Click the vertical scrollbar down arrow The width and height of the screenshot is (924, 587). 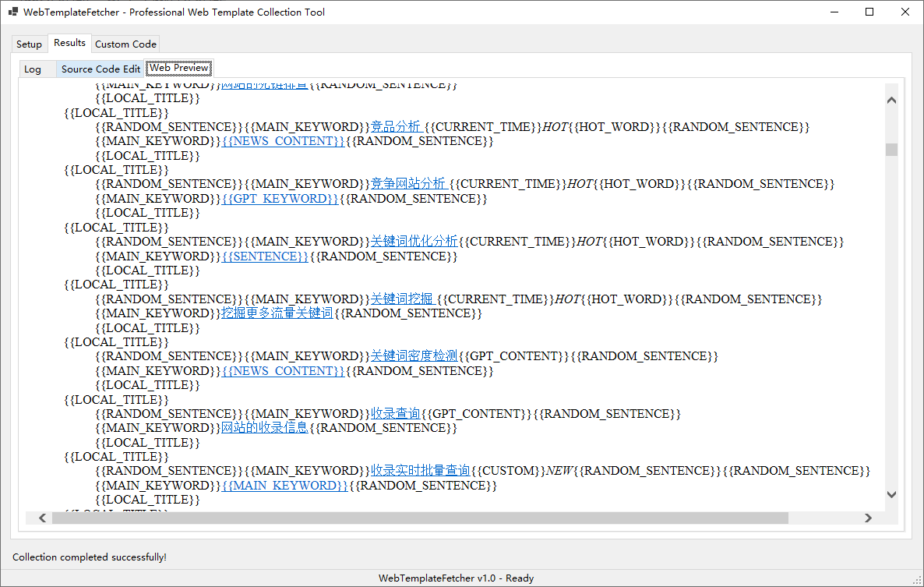[x=890, y=494]
